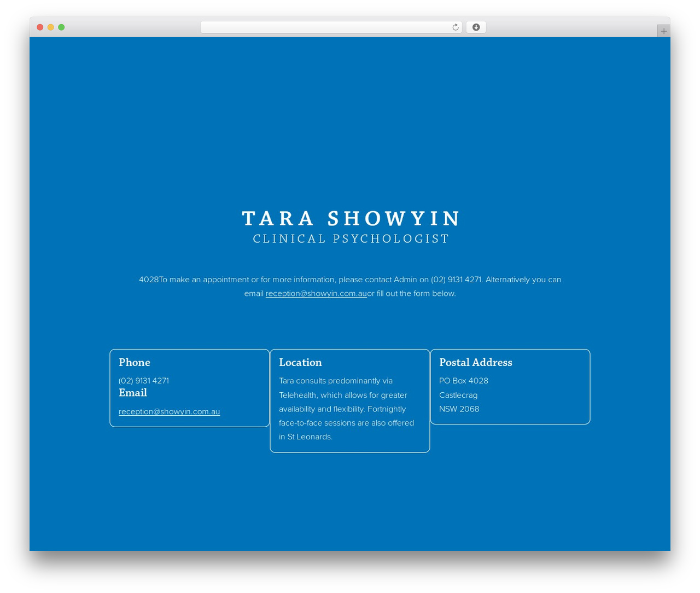Click the NSW 2068 postcode line
Screen dimensions: 700x593
pyautogui.click(x=459, y=409)
